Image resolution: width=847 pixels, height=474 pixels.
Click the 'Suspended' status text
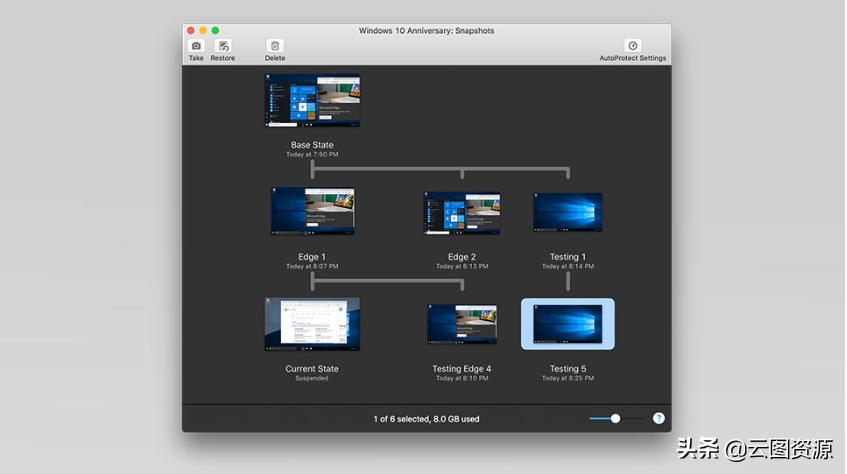coord(312,378)
